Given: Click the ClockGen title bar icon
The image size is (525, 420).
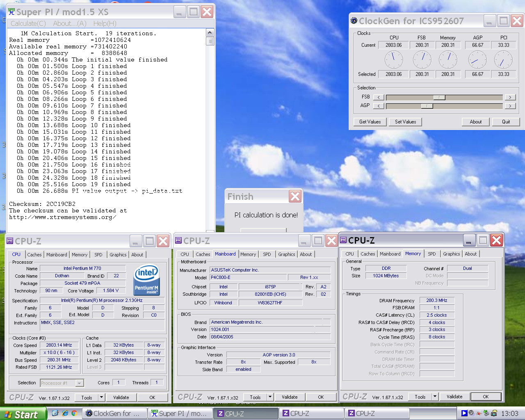Looking at the screenshot, I should [x=354, y=21].
